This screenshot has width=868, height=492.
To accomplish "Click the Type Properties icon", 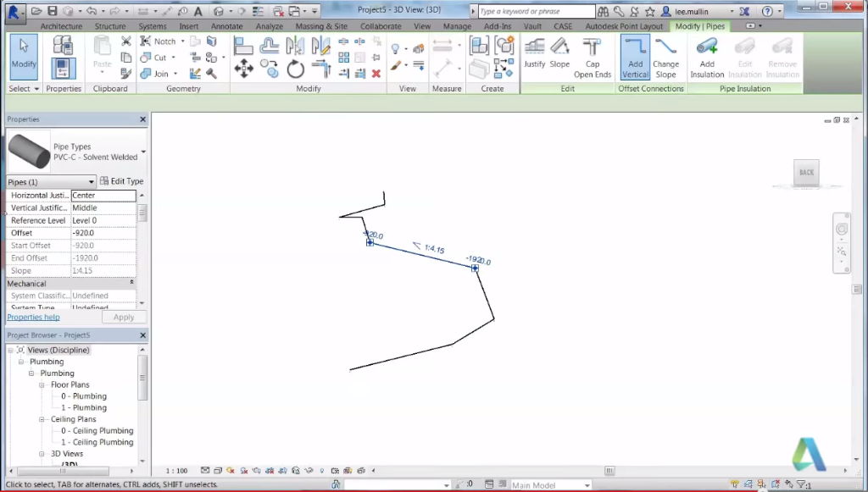I will (63, 45).
